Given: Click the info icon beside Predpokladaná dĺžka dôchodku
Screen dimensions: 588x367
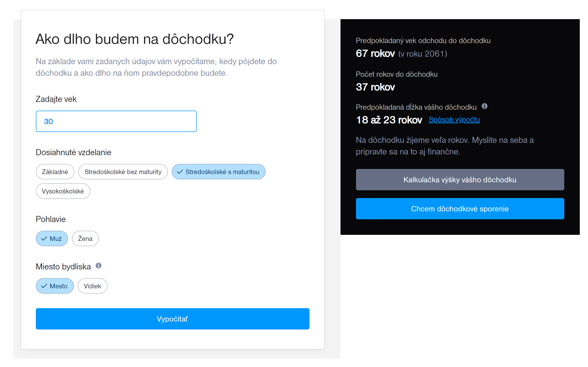Looking at the screenshot, I should tap(485, 106).
